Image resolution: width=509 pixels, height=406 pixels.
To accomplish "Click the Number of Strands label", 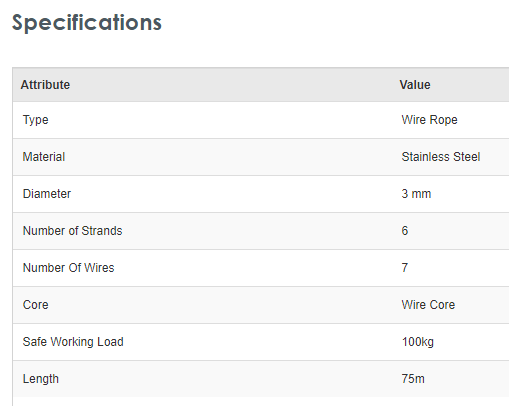I will [72, 231].
